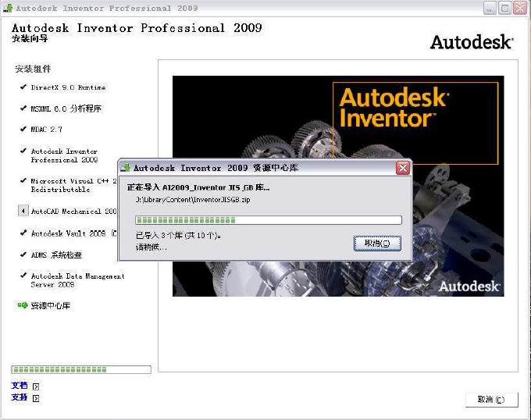Click the icon in 资源中心库 dialog title
Image resolution: width=531 pixels, height=420 pixels.
(x=126, y=168)
